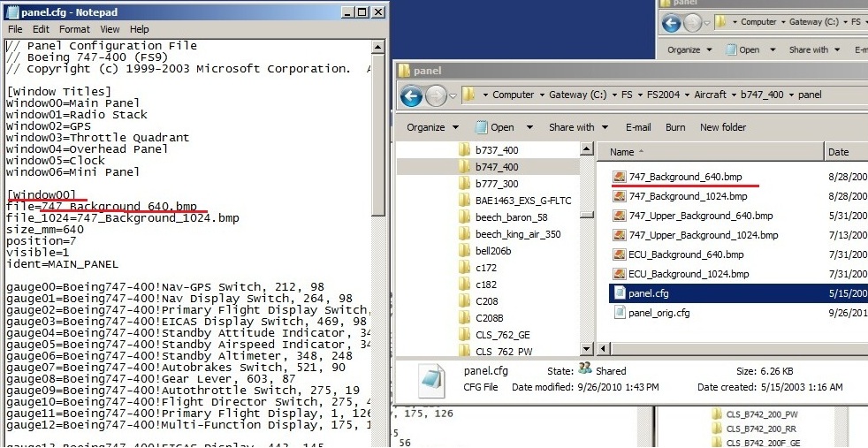Select b737_400 folder in tree
868x448 pixels.
497,150
